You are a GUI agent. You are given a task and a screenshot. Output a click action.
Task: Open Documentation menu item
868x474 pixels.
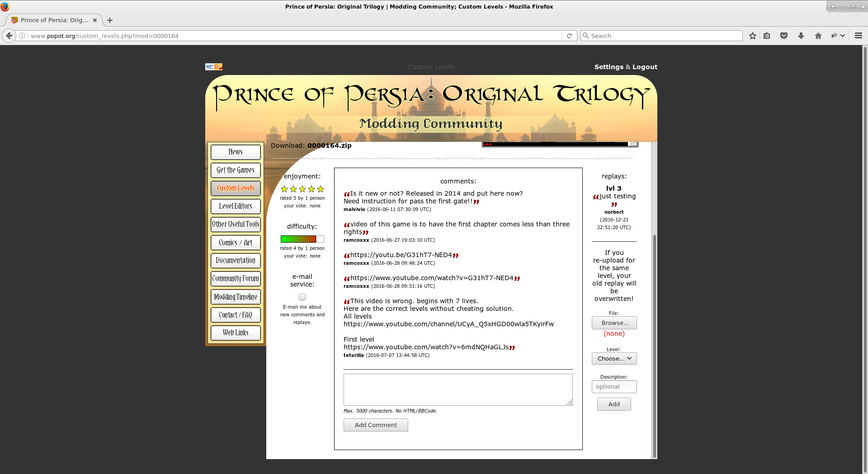(236, 261)
